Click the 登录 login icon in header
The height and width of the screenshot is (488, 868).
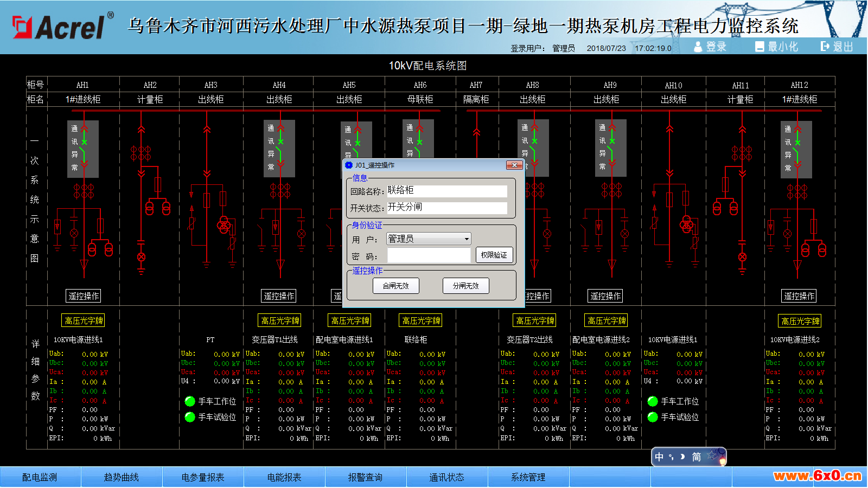coord(698,47)
